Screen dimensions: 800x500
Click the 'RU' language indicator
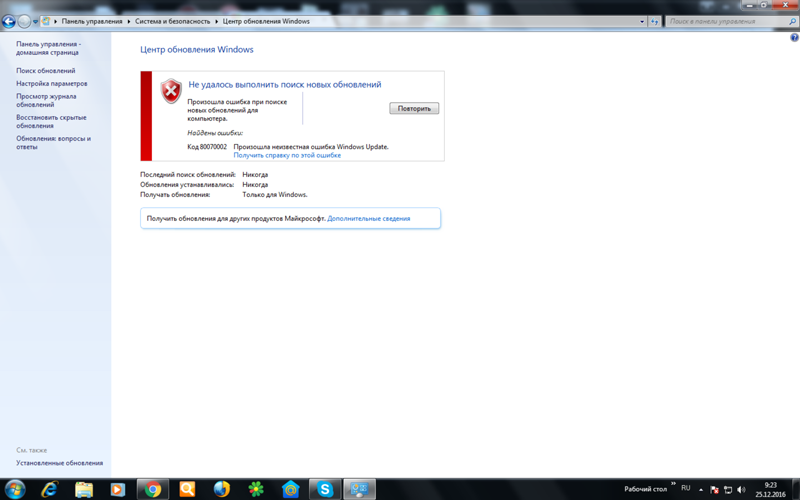click(x=686, y=488)
